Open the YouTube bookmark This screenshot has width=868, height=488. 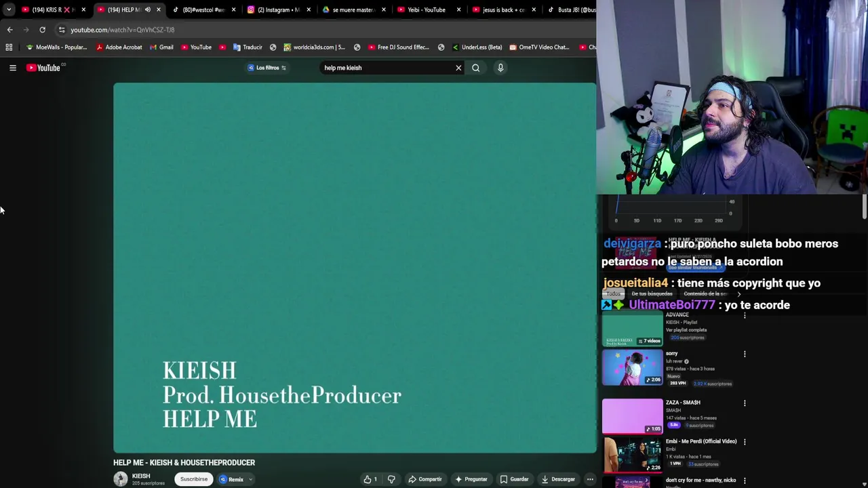[x=196, y=47]
